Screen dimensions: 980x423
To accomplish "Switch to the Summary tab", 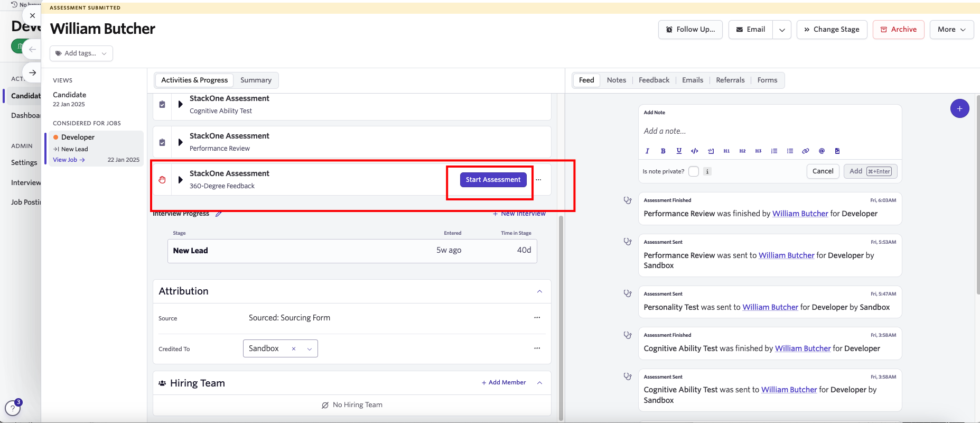I will click(x=256, y=80).
